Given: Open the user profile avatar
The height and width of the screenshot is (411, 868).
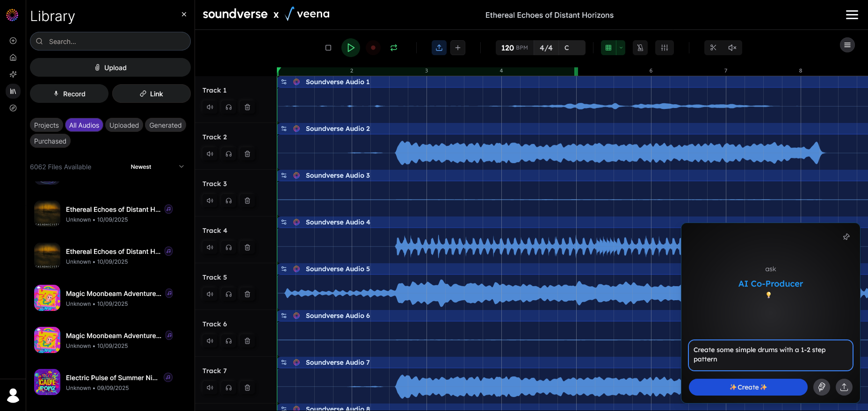Looking at the screenshot, I should (x=13, y=396).
